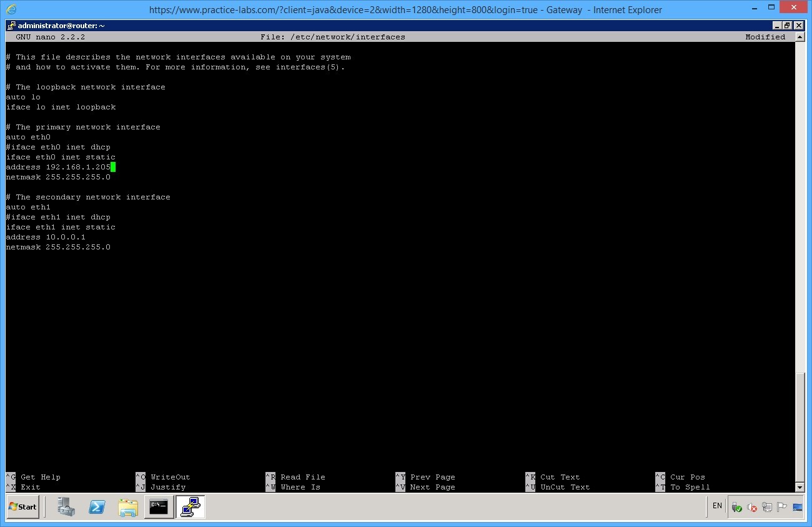Open Windows PowerShell from the taskbar
The image size is (812, 527).
tap(97, 506)
